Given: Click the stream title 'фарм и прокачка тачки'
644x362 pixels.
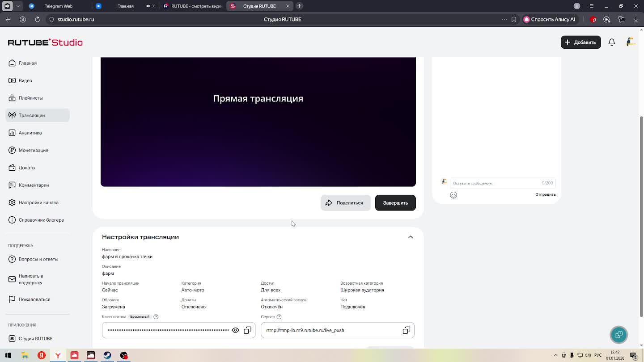Looking at the screenshot, I should point(127,257).
